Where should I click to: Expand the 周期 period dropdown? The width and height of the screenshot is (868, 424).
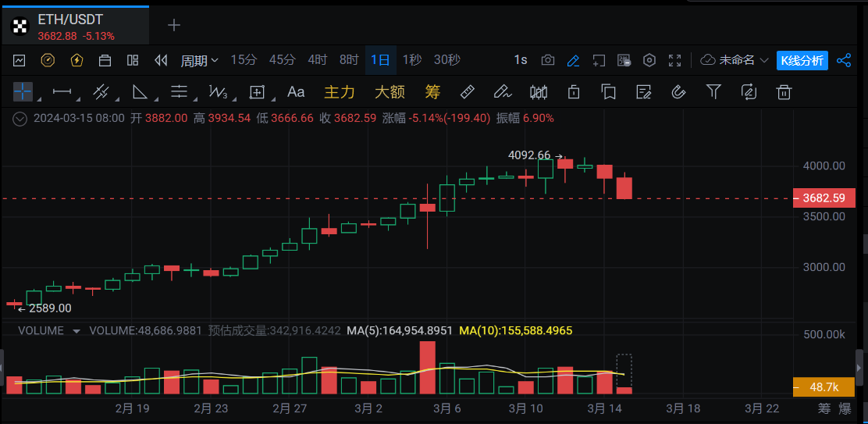pos(200,60)
